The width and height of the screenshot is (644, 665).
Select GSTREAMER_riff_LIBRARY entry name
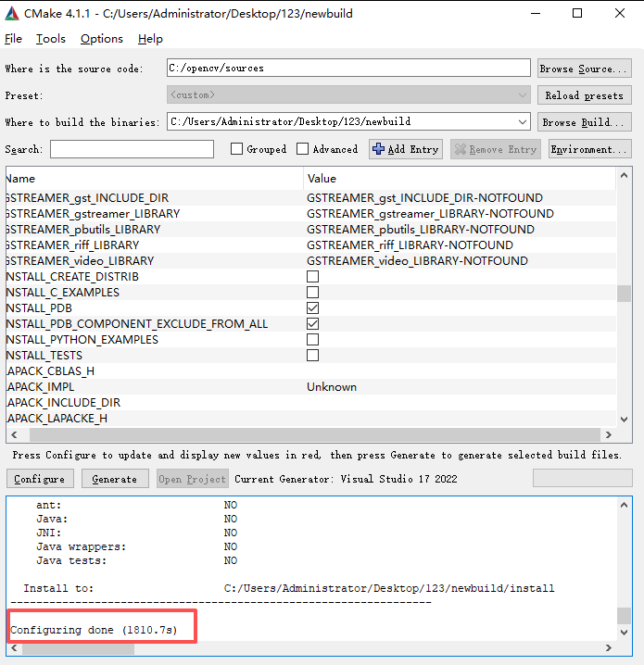[73, 245]
